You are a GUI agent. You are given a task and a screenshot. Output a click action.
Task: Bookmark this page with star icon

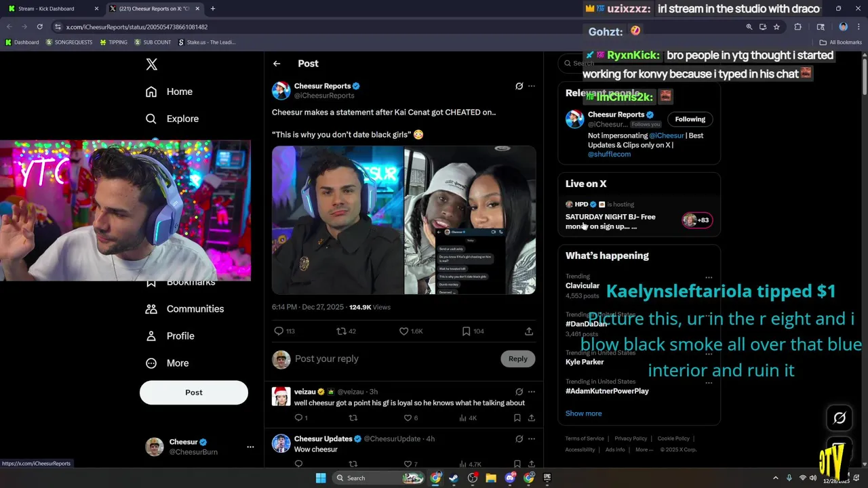(x=776, y=27)
